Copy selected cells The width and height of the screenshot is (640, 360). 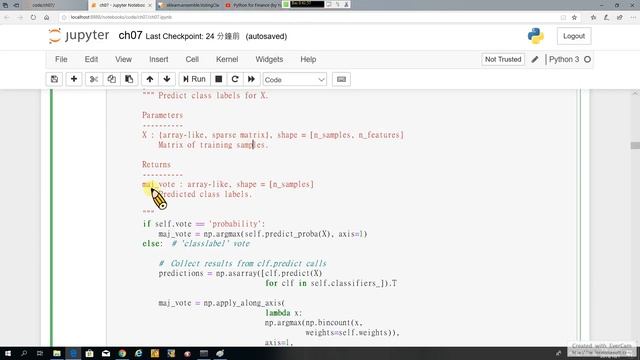(111, 79)
